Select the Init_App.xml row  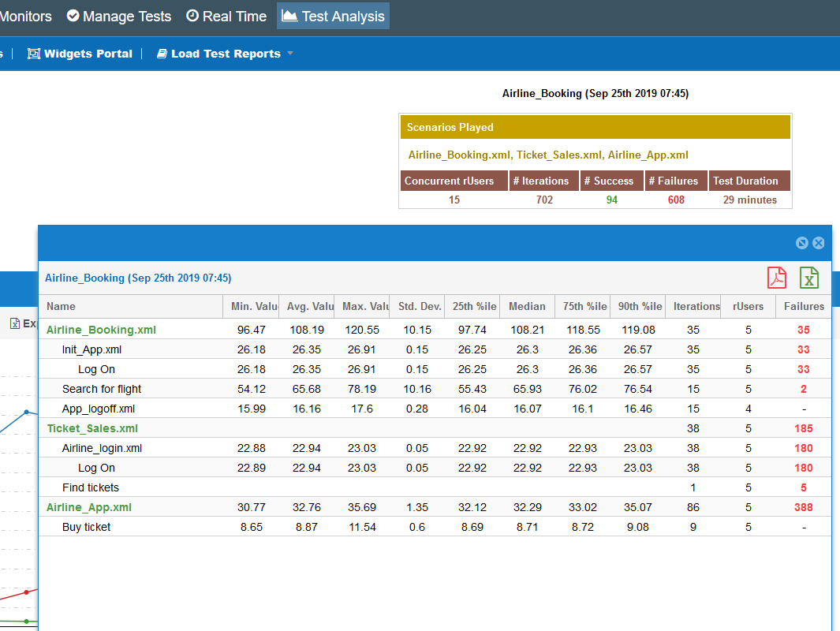pyautogui.click(x=435, y=349)
